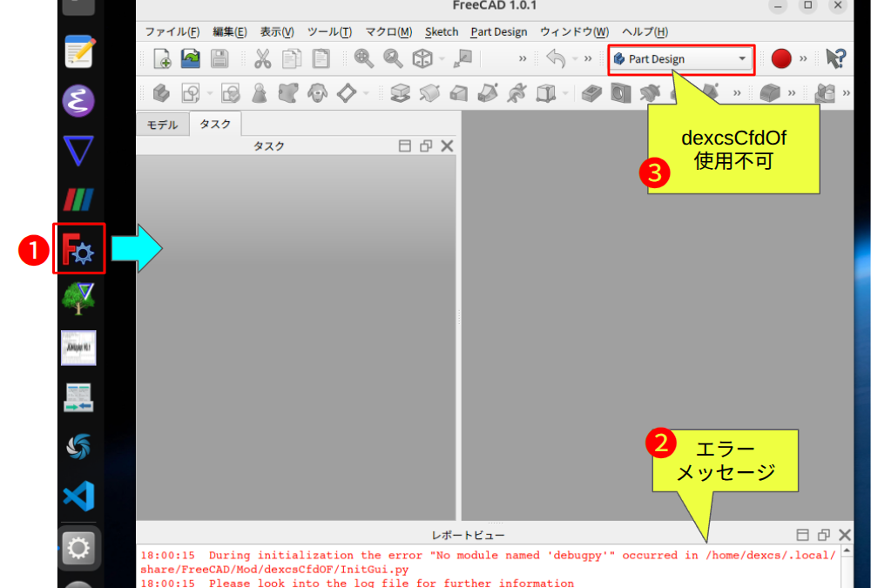Expand the hidden file toolbar items chevron
The height and width of the screenshot is (588, 871).
click(x=523, y=58)
